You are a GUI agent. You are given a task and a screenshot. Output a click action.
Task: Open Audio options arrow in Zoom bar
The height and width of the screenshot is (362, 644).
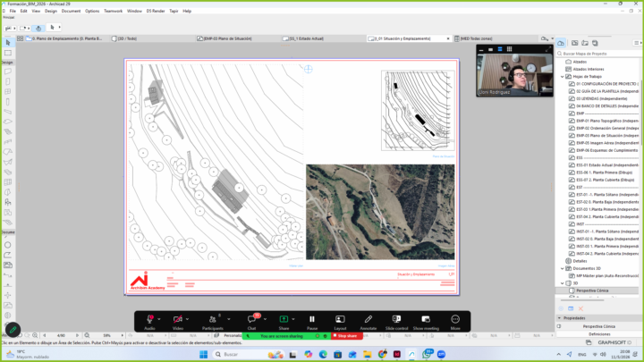pyautogui.click(x=159, y=319)
